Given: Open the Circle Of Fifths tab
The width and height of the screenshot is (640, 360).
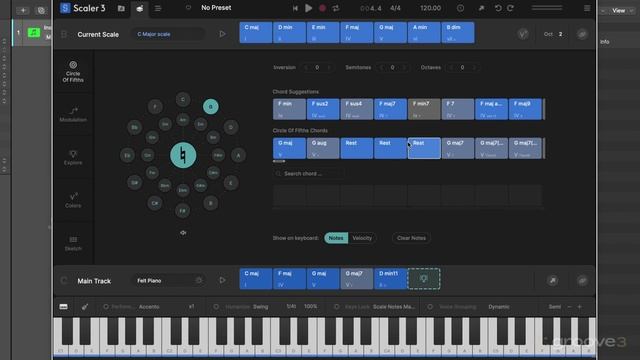Looking at the screenshot, I should [73, 71].
